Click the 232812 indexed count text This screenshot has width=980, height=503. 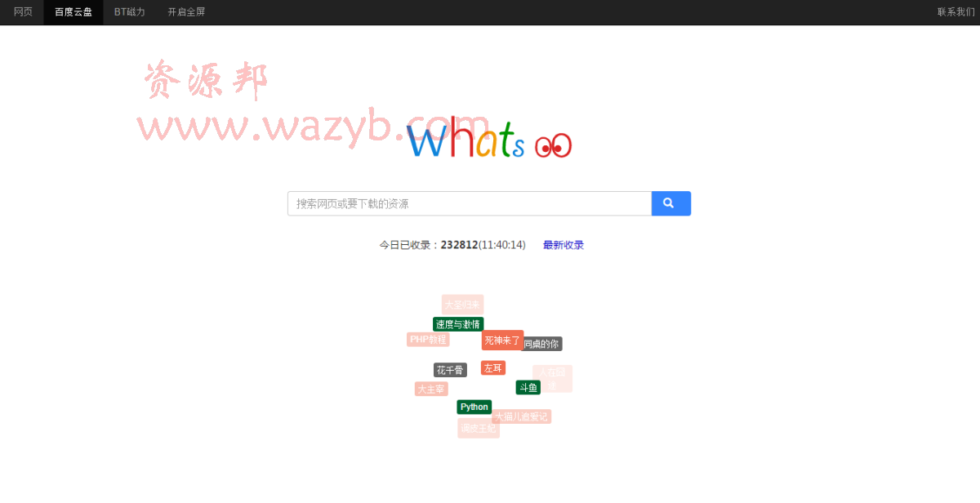tap(459, 245)
